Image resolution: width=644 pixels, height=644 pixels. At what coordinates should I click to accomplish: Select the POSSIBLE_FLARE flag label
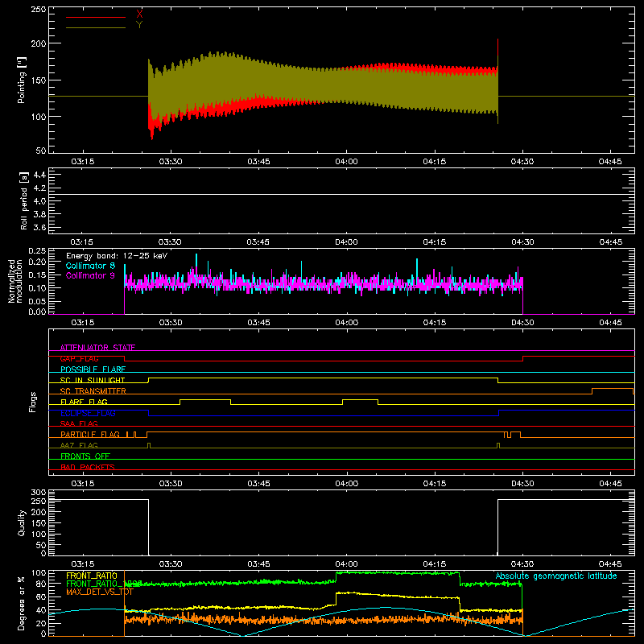[x=93, y=369]
